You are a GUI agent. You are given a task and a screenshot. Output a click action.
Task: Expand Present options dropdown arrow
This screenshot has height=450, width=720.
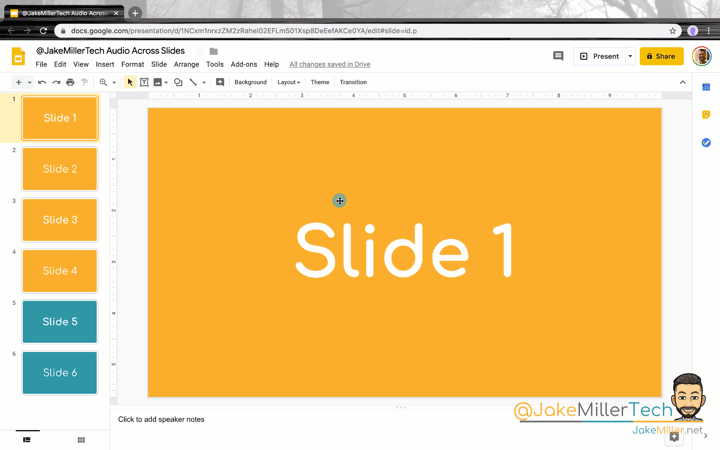[x=630, y=56]
